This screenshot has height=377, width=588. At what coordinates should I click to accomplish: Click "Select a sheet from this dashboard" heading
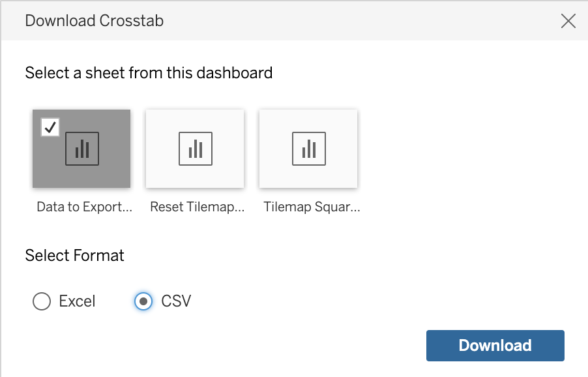(x=149, y=73)
